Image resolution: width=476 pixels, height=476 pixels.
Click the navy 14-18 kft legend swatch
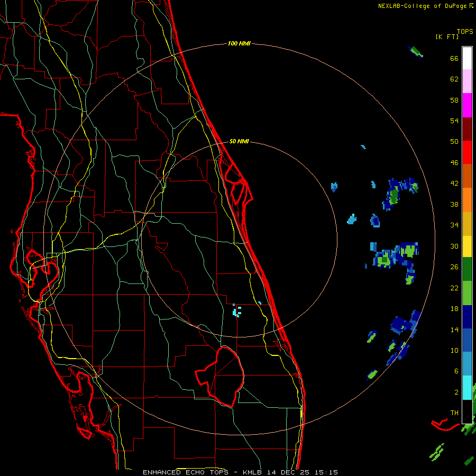pos(467,317)
